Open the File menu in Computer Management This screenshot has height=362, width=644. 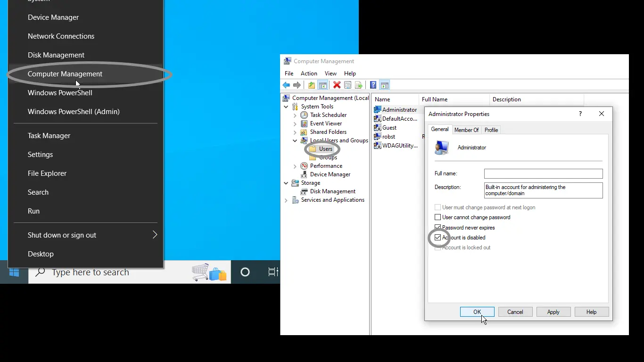(x=289, y=74)
